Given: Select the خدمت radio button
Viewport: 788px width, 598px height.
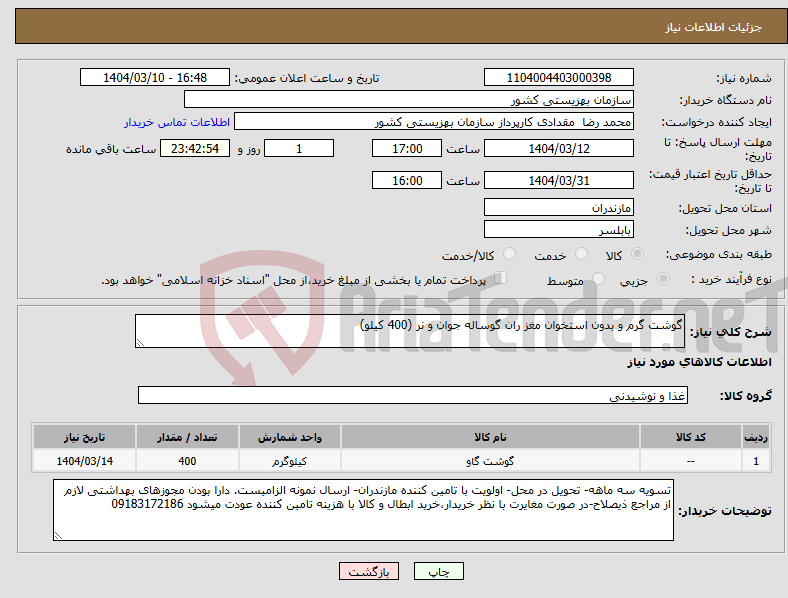Looking at the screenshot, I should (581, 254).
